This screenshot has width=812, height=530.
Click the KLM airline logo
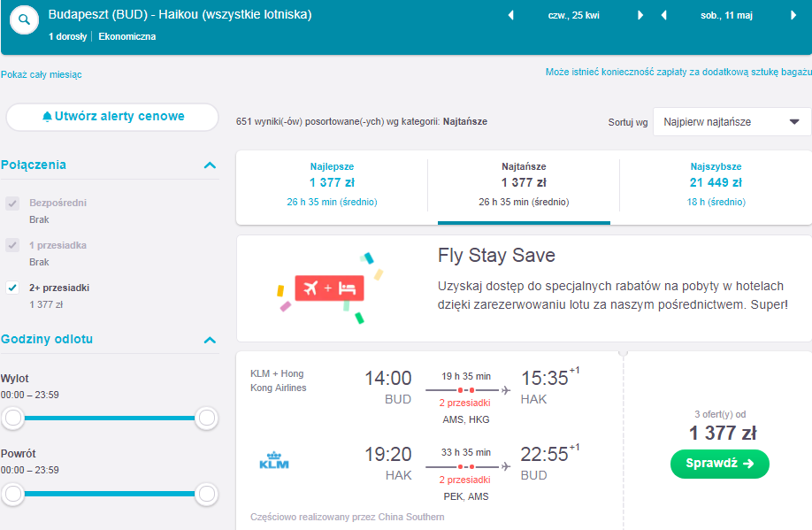pyautogui.click(x=274, y=460)
